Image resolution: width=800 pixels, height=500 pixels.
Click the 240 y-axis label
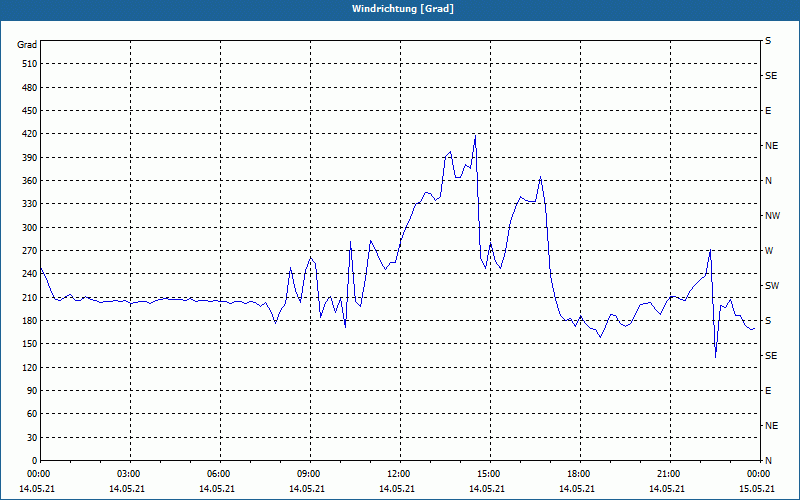[29, 274]
